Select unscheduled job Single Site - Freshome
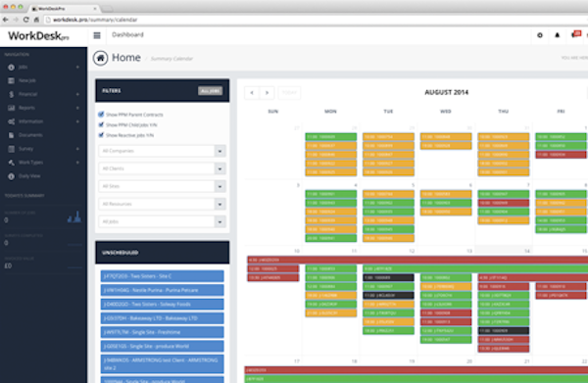Screen dimensions: 588x383 tap(162, 332)
